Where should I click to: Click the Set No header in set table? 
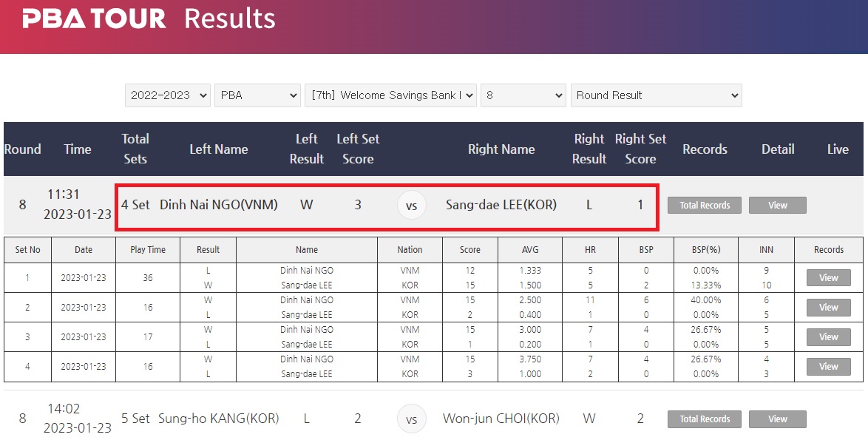click(27, 250)
